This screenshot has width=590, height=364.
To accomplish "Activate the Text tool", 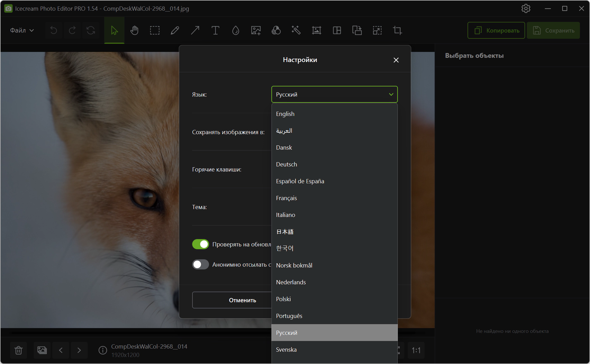I will tap(215, 30).
